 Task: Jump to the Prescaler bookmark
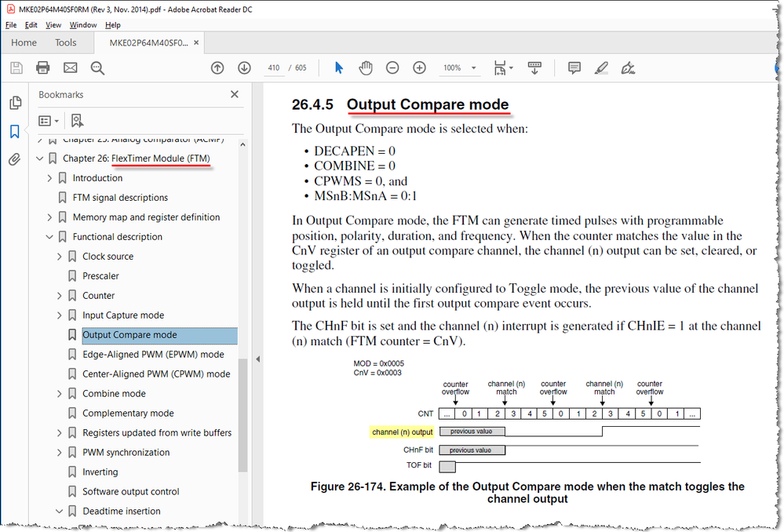[x=100, y=276]
